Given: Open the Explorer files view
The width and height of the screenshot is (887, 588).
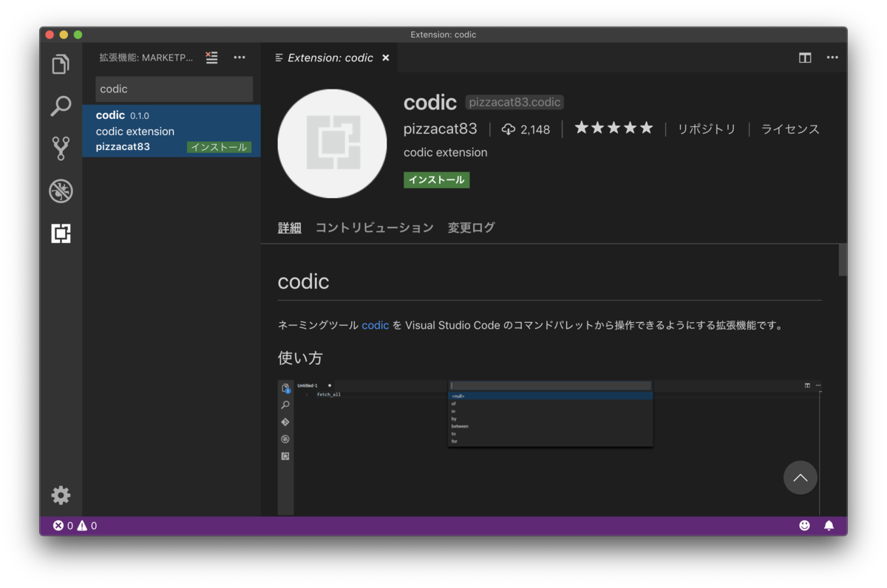Looking at the screenshot, I should (x=61, y=64).
